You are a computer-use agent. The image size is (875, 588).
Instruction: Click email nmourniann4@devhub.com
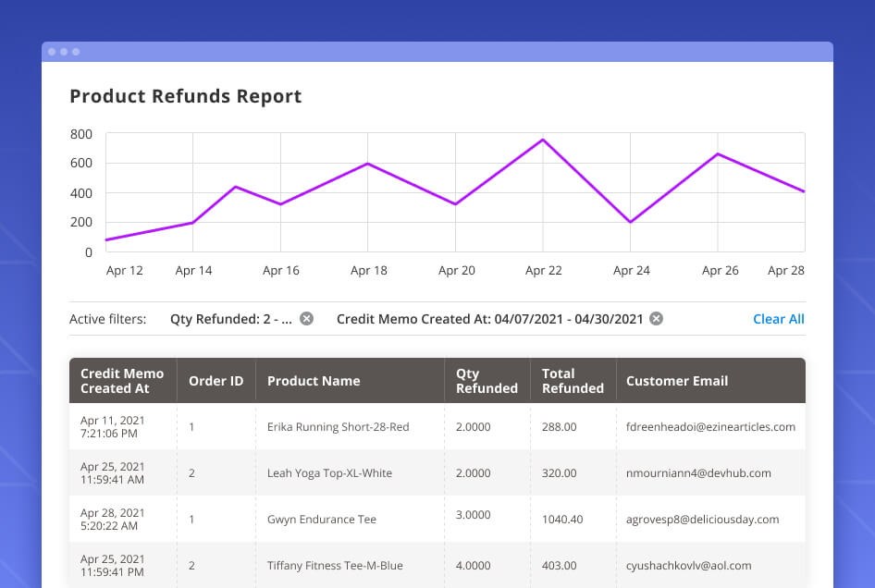[x=698, y=473]
